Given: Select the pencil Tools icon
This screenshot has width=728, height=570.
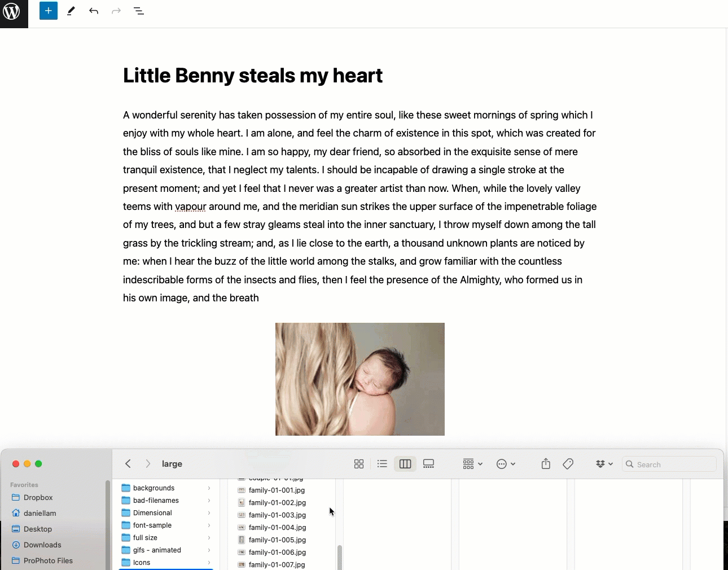Looking at the screenshot, I should pyautogui.click(x=71, y=11).
